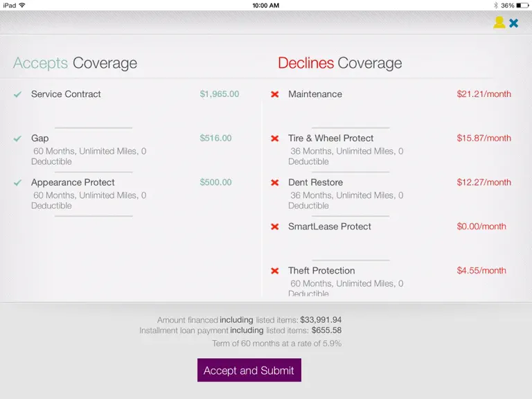This screenshot has height=399, width=532.
Task: Toggle the green checkmark beside Service Contract
Action: [17, 94]
